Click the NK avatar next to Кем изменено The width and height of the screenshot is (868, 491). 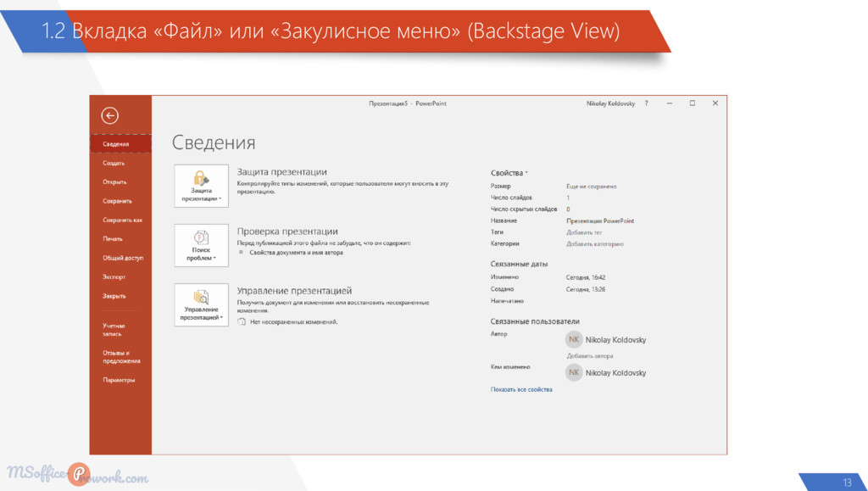coord(574,372)
